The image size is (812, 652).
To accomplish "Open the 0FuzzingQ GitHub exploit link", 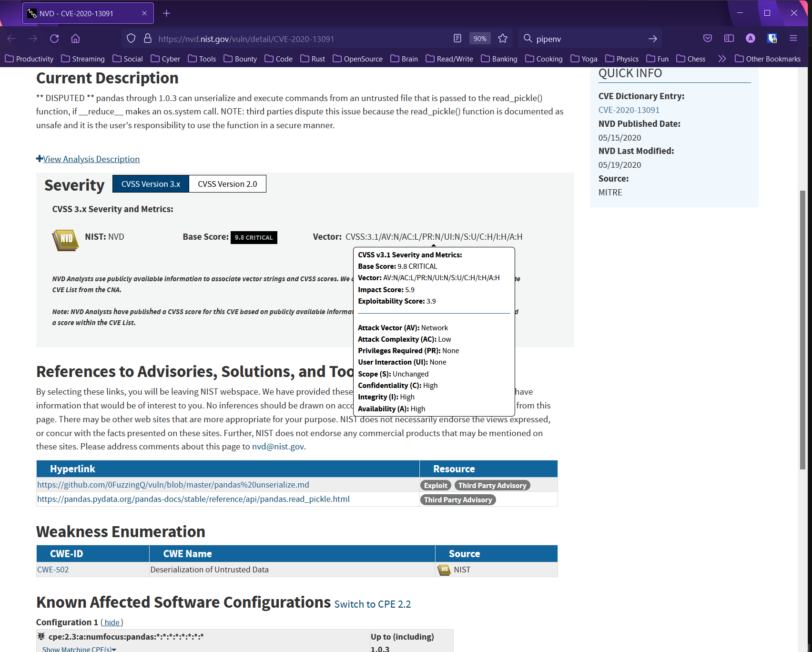I will (x=173, y=485).
